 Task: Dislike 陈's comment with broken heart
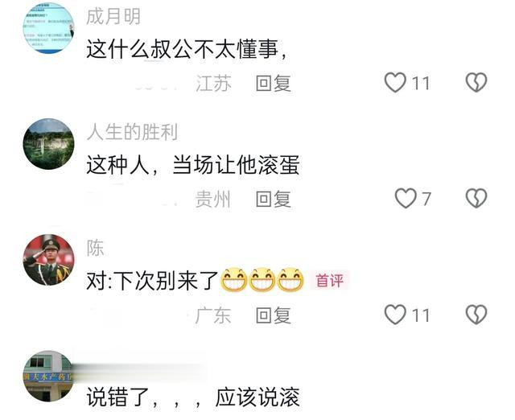pos(476,315)
